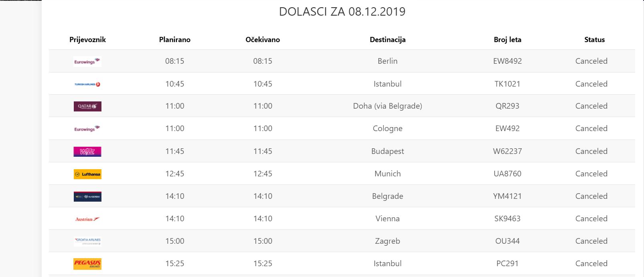Click the Doha (via Belgrade) destination
Image resolution: width=644 pixels, height=277 pixels.
[x=387, y=106]
